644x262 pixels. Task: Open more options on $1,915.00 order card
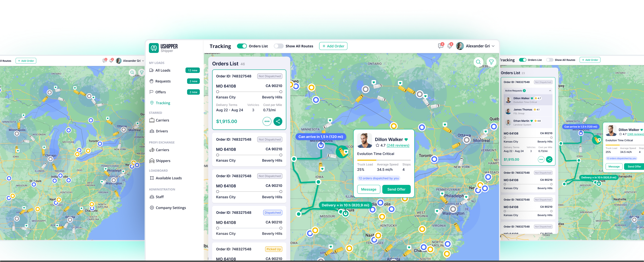[267, 121]
